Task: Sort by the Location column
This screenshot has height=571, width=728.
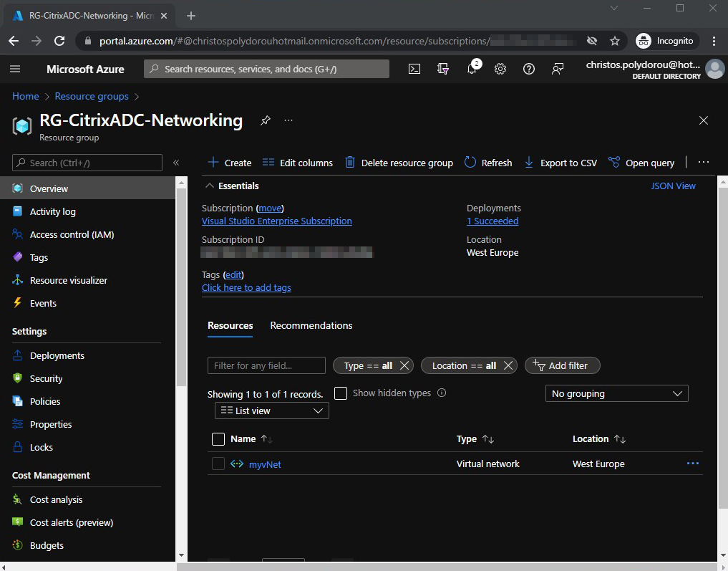Action: 599,439
